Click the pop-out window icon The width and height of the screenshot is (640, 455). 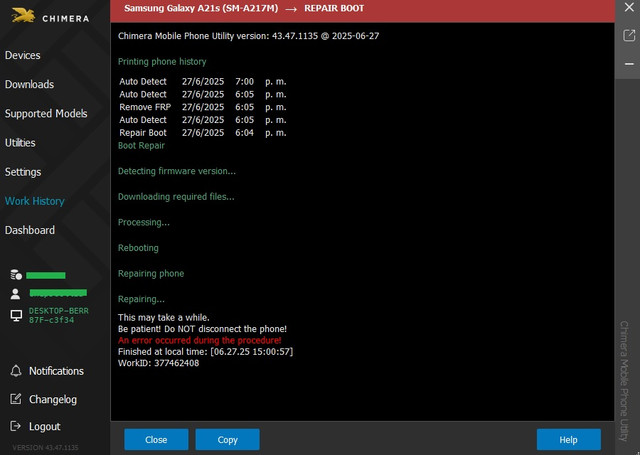coord(629,36)
